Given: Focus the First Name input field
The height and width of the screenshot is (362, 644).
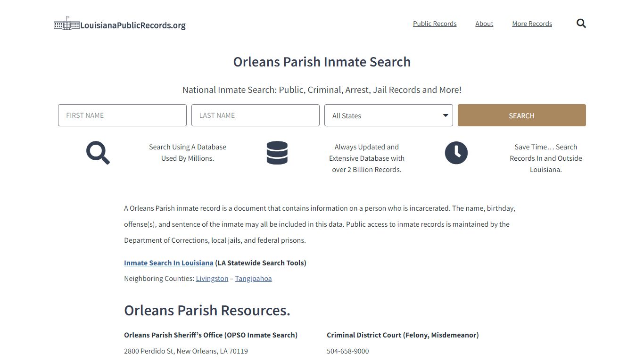Looking at the screenshot, I should coord(122,115).
